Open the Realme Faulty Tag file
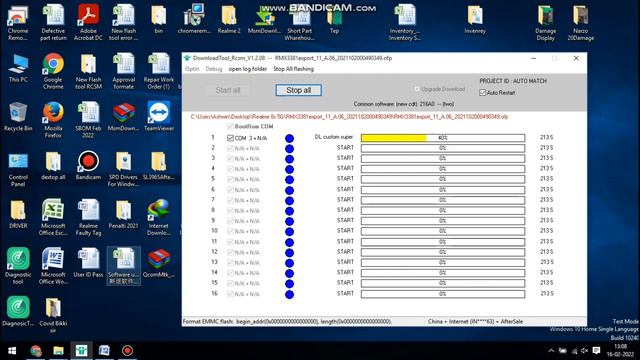The image size is (640, 360). [x=88, y=218]
